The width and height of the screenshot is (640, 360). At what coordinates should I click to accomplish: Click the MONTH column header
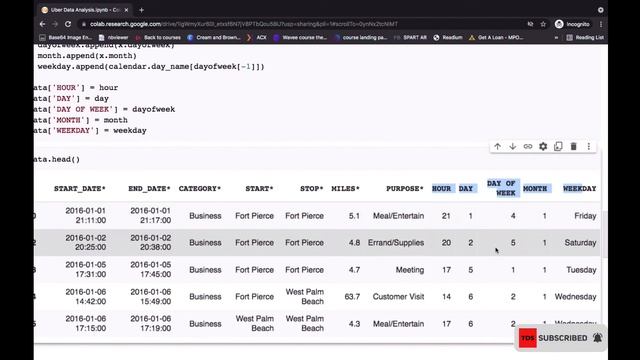535,188
